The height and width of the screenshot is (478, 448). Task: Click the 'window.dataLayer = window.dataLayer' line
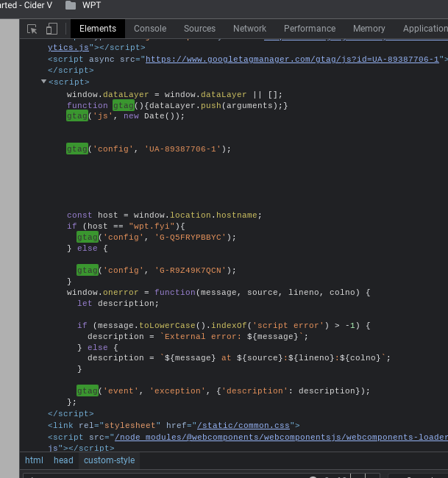(174, 95)
